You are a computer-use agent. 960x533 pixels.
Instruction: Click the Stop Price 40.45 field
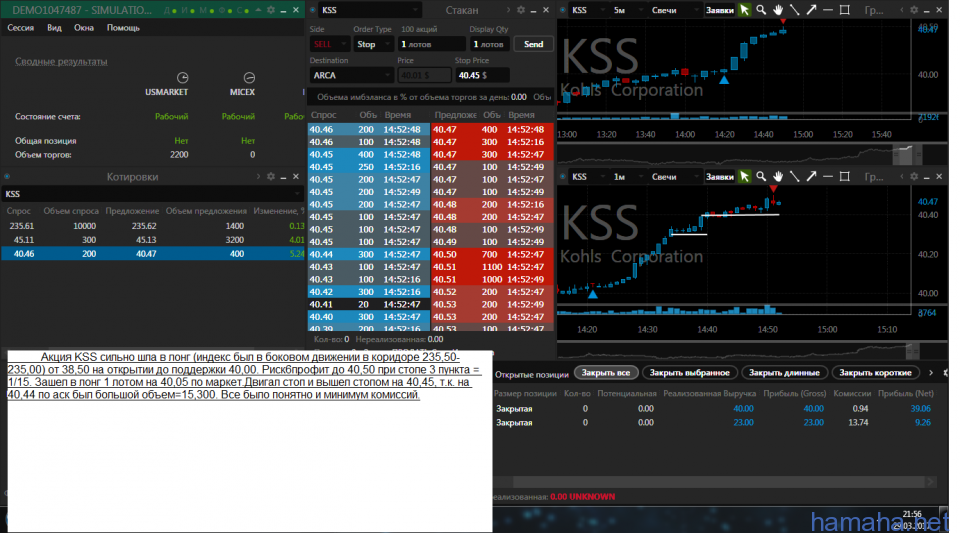482,75
